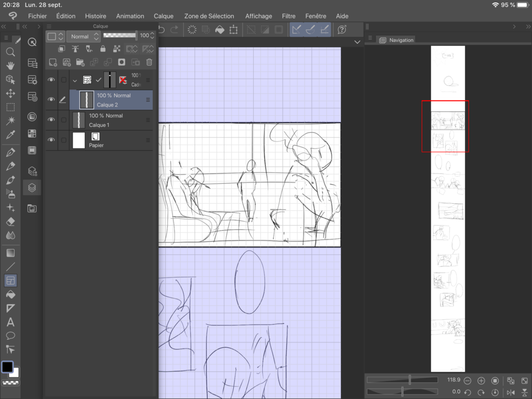Select the Zoom magnifier tool
The image size is (532, 399).
point(10,52)
